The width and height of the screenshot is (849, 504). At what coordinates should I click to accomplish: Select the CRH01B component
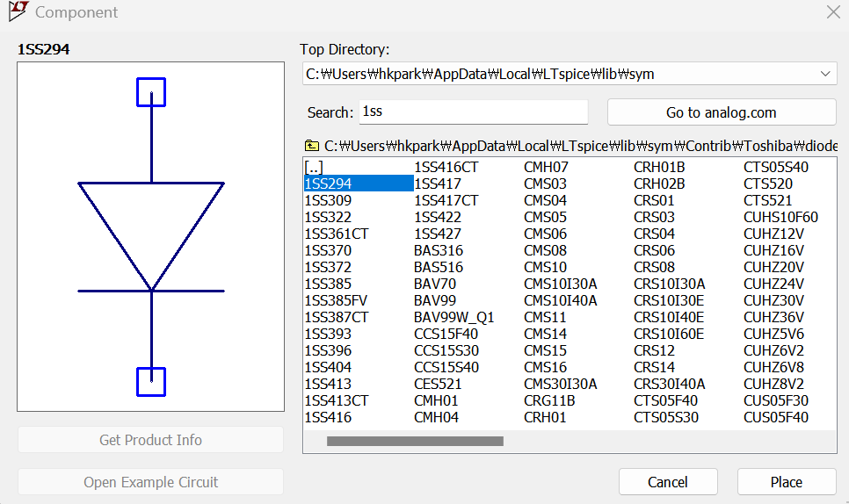[659, 167]
